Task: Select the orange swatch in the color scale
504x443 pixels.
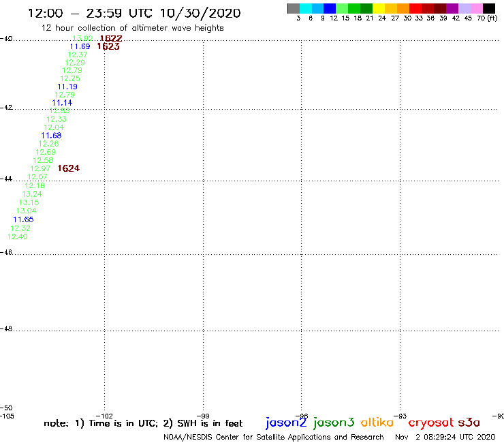Action: click(403, 8)
